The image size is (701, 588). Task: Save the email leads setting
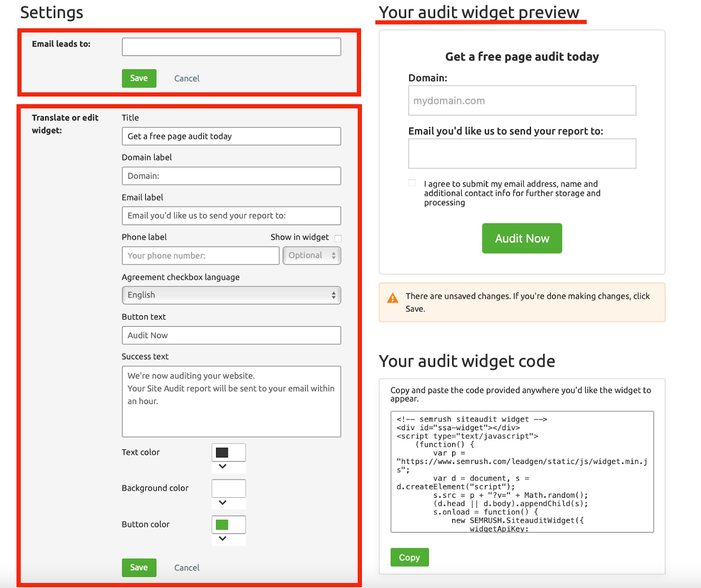(x=139, y=78)
